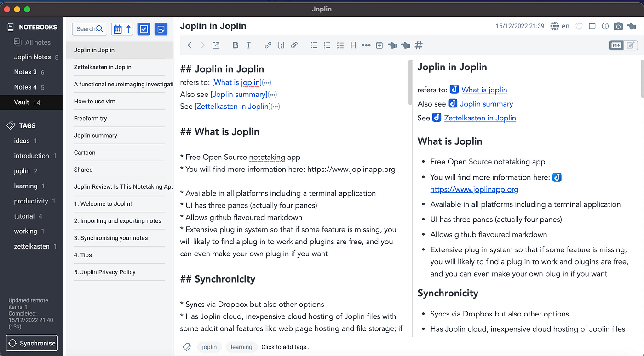Insert a numbered list

coord(327,45)
